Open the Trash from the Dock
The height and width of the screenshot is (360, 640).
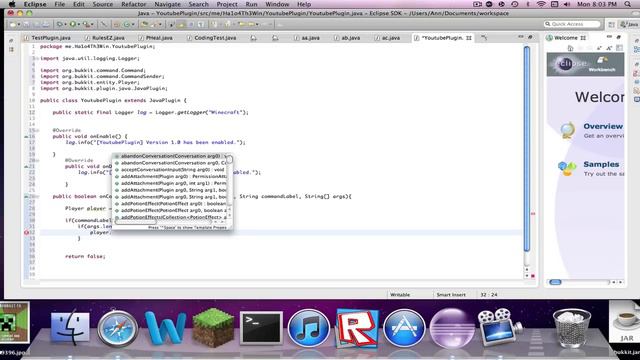click(571, 329)
